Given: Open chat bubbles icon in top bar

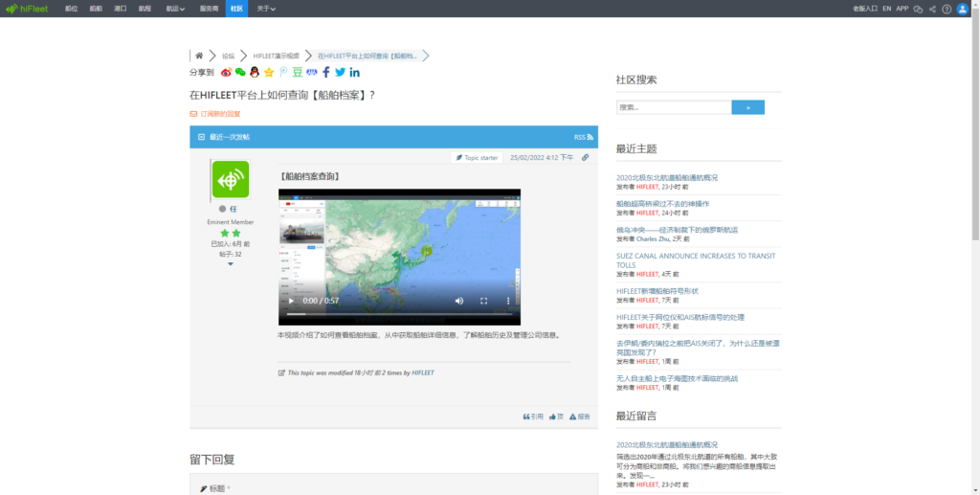Looking at the screenshot, I should coord(918,9).
